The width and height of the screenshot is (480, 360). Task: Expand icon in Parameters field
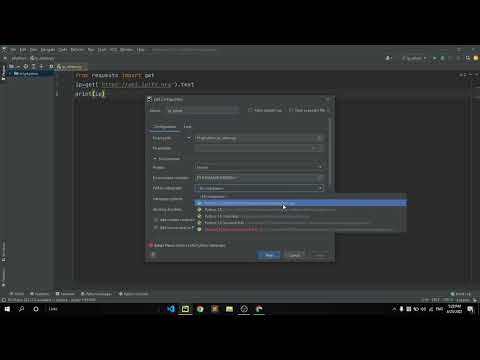[314, 148]
